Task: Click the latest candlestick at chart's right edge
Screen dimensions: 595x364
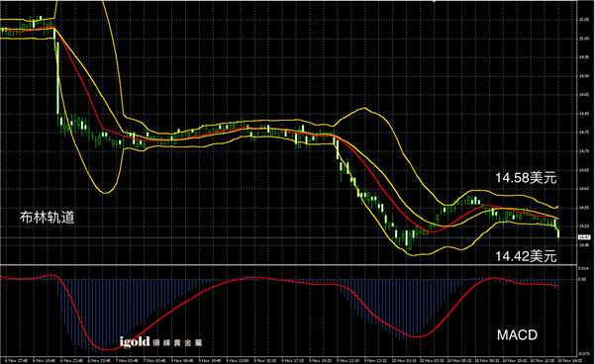Action: pyautogui.click(x=558, y=233)
